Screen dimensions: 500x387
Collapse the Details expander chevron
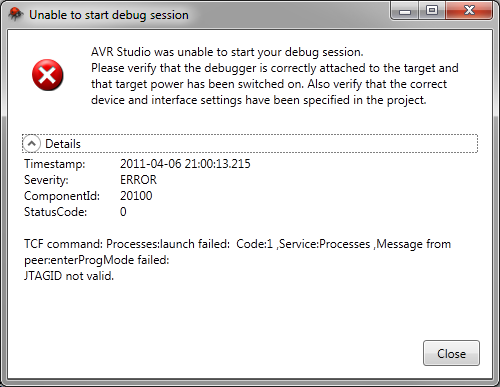click(32, 144)
